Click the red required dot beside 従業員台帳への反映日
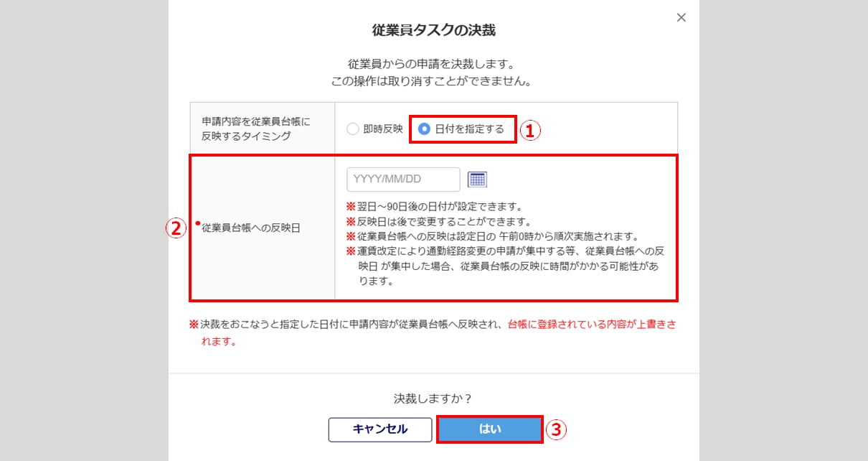868x461 pixels. pyautogui.click(x=197, y=223)
